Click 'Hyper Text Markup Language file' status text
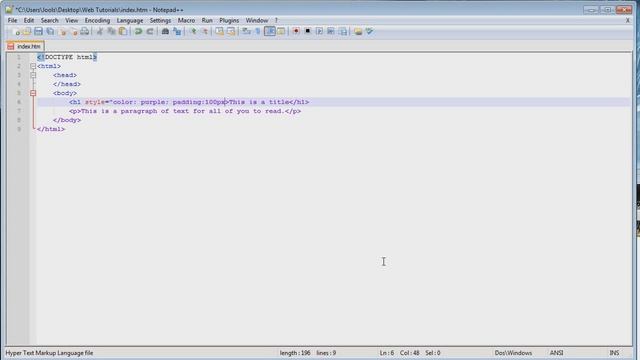The width and height of the screenshot is (640, 360). pos(49,353)
